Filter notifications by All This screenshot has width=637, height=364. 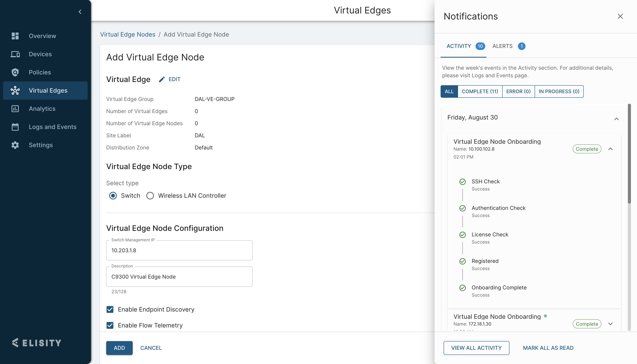(x=449, y=91)
